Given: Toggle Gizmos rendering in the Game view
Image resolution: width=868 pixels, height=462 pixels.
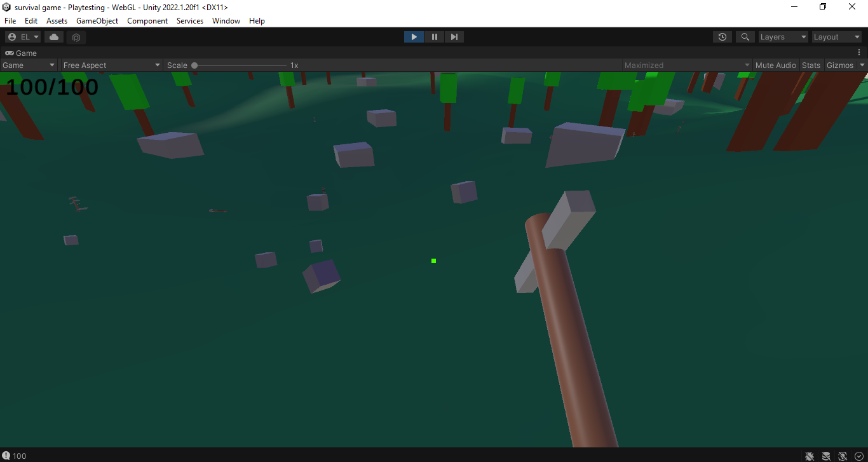Looking at the screenshot, I should click(x=840, y=65).
